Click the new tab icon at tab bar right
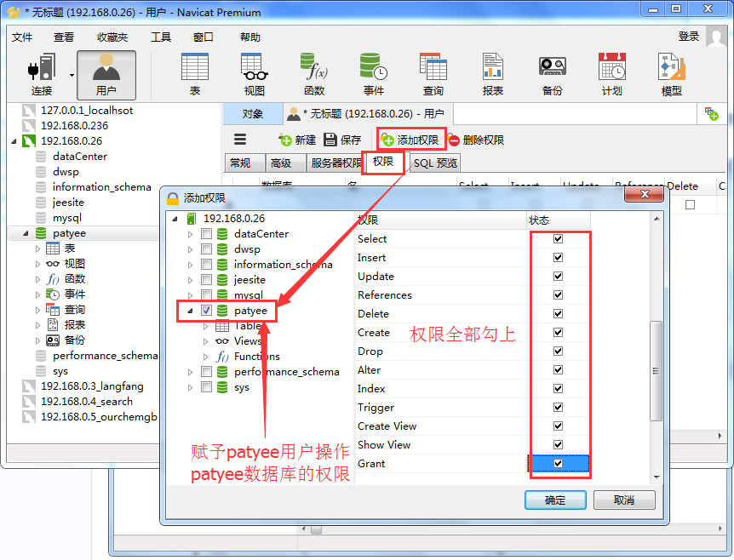 (712, 114)
